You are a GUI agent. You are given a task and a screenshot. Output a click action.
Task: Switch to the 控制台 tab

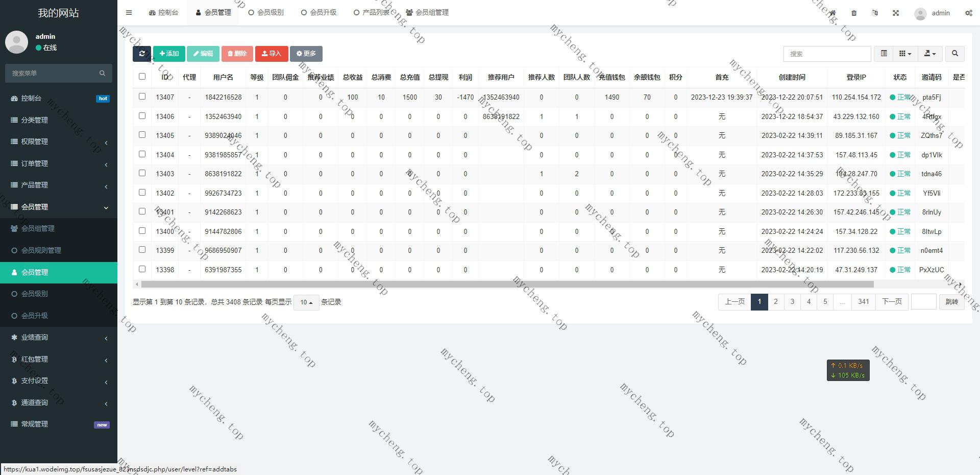point(163,13)
